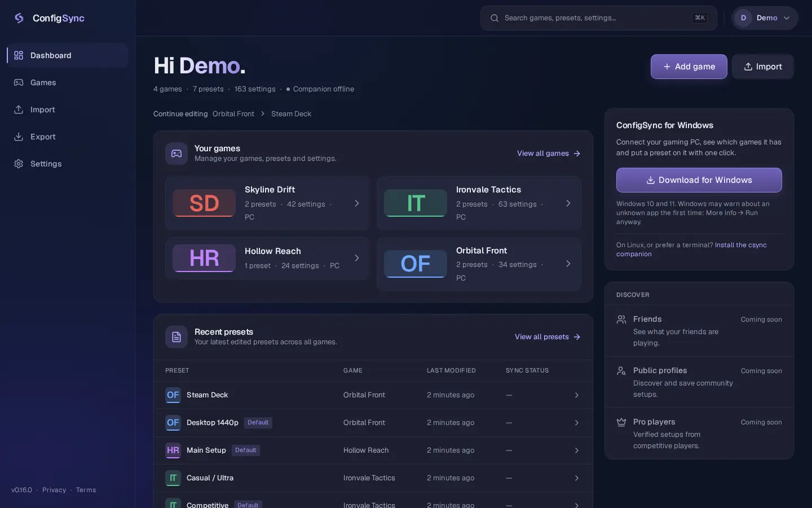
Task: Expand Skyline Drift card chevron
Action: [357, 203]
